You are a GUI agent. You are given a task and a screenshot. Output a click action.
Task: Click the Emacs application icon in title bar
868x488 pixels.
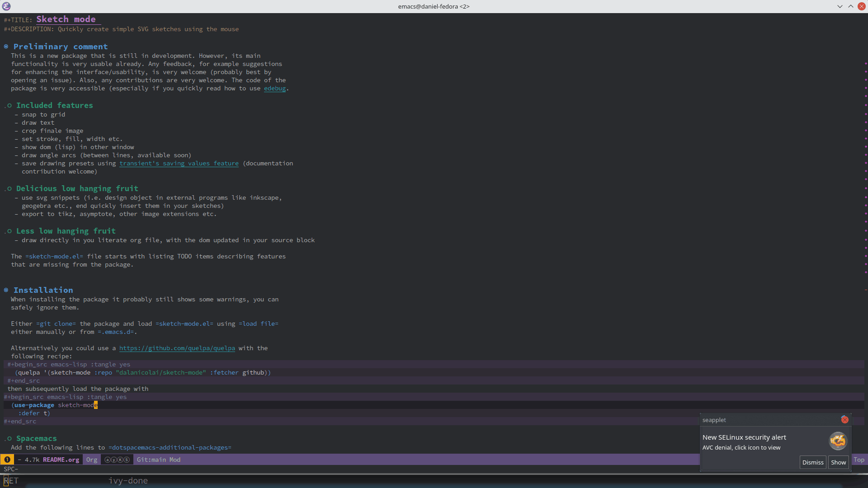click(x=7, y=6)
